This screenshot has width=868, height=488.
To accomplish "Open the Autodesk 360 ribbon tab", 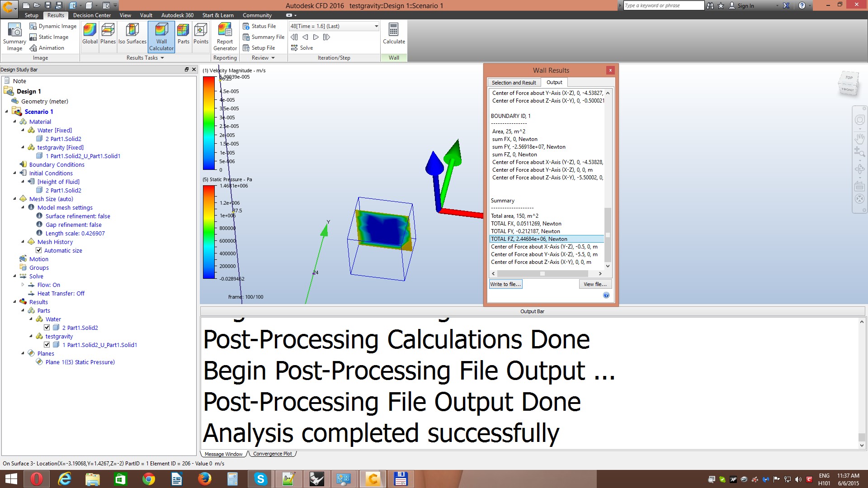I will coord(177,15).
